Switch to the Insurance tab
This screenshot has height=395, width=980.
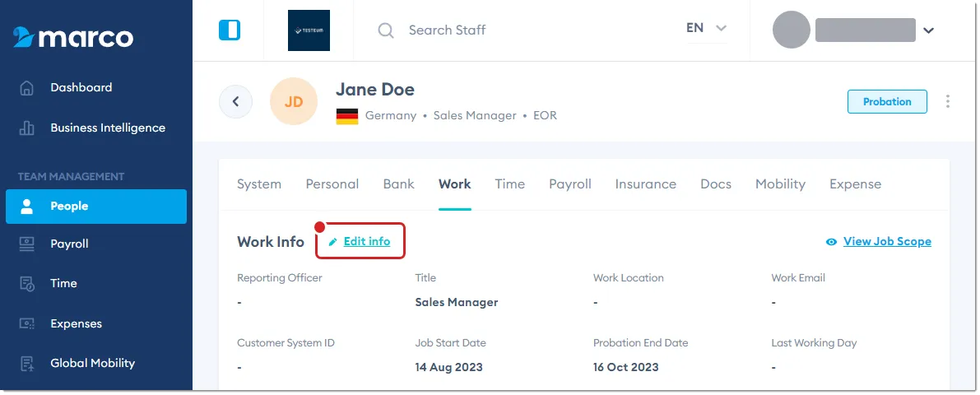(646, 184)
